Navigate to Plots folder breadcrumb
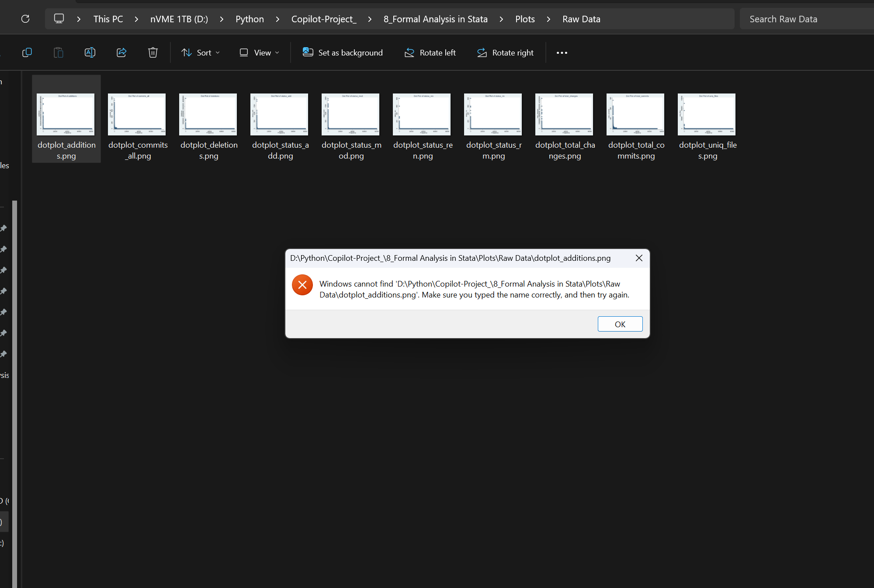Image resolution: width=874 pixels, height=588 pixels. [x=525, y=19]
